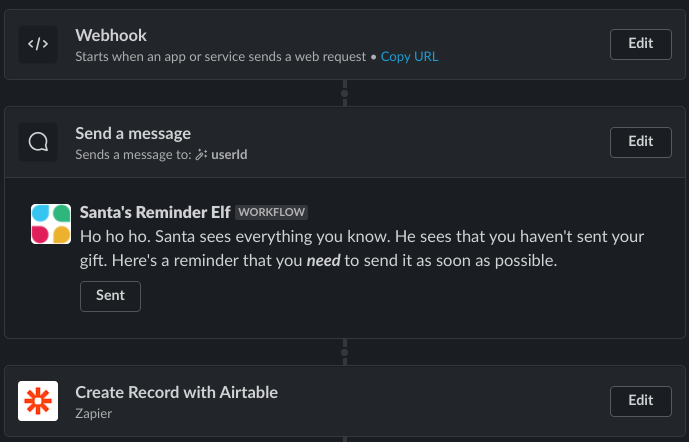Click the Zapier asterisk logo icon
This screenshot has width=689, height=442.
pos(38,401)
